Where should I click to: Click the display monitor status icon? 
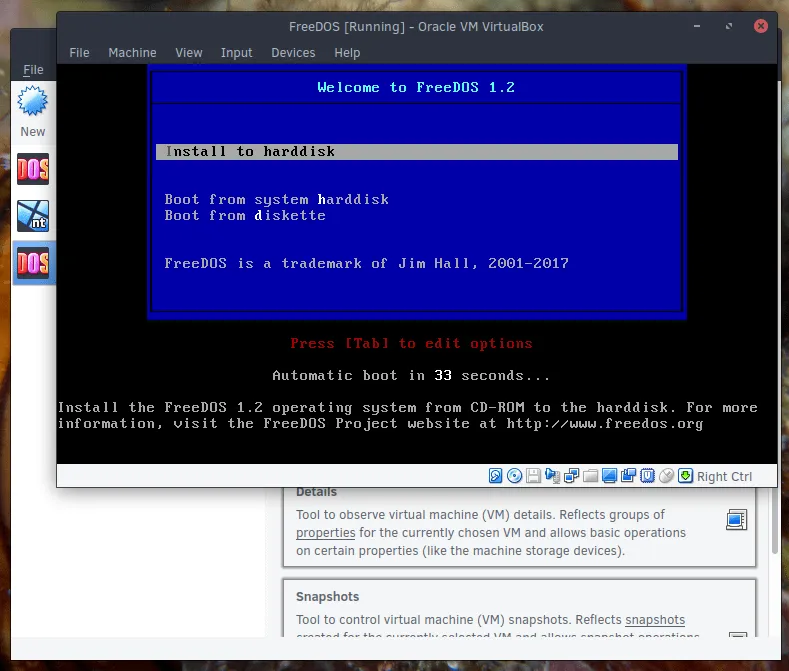[x=609, y=476]
